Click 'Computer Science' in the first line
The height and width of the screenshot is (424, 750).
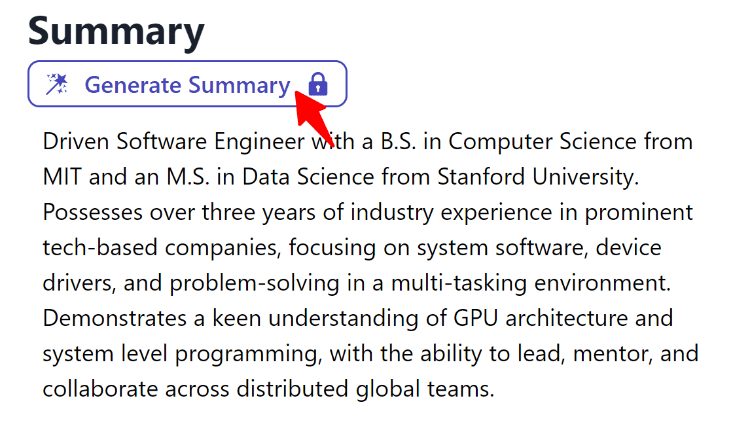tap(542, 142)
